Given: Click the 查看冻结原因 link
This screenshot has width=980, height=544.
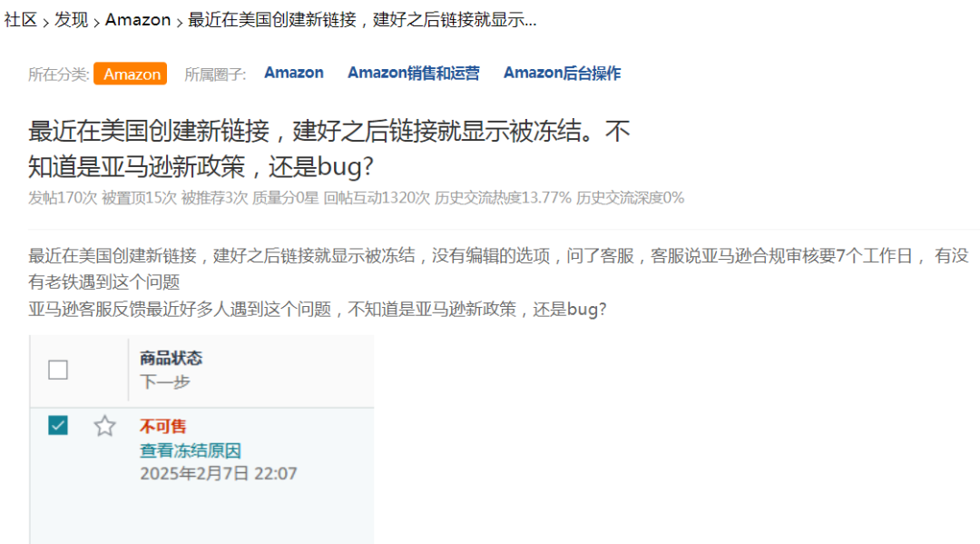Looking at the screenshot, I should tap(190, 450).
